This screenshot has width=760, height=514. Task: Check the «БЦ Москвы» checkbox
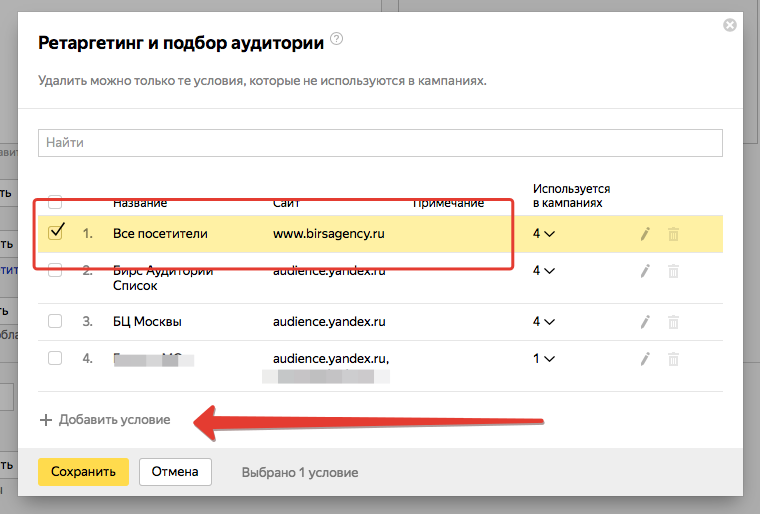tap(55, 322)
